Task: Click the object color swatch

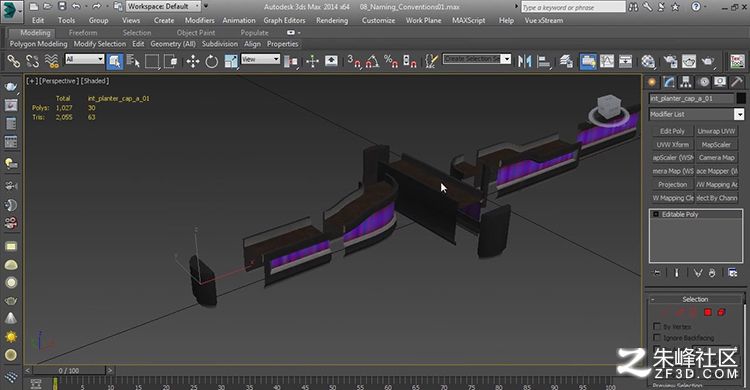Action: (740, 99)
